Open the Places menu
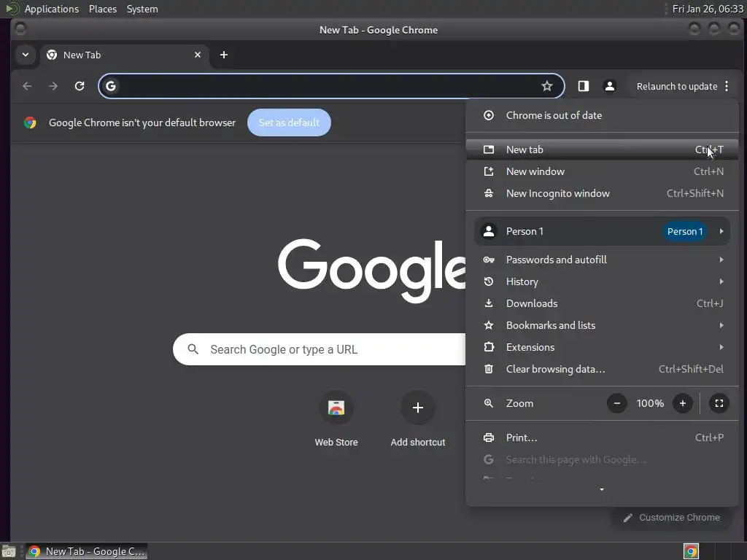Screen dimensions: 747x560 [x=103, y=9]
